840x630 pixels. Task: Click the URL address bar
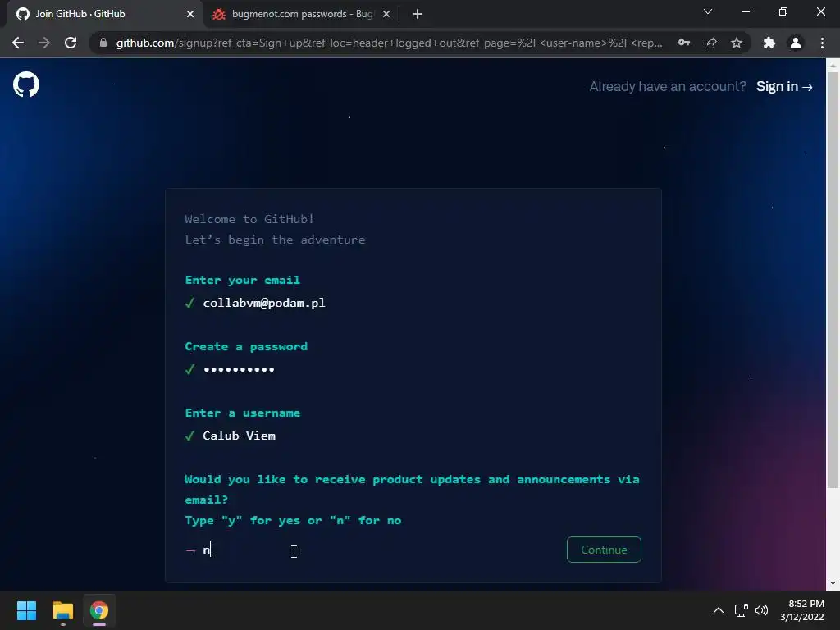coord(389,43)
